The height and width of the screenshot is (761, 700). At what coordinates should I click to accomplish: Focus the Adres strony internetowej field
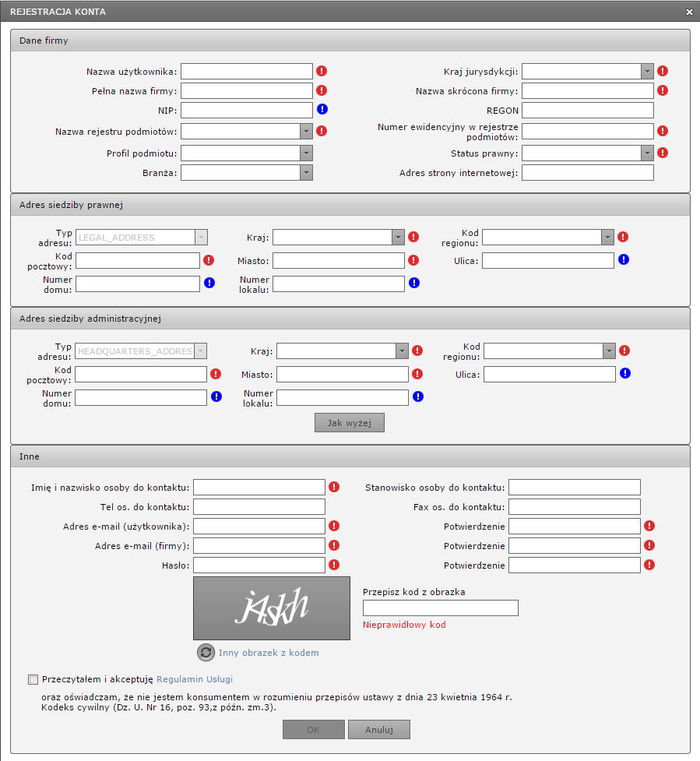tap(588, 173)
